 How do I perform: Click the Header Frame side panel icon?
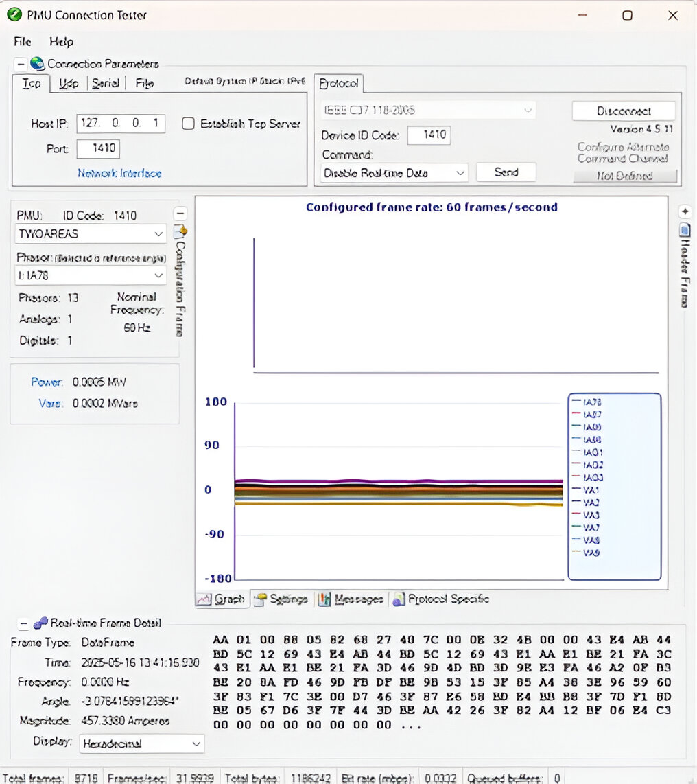click(x=684, y=230)
